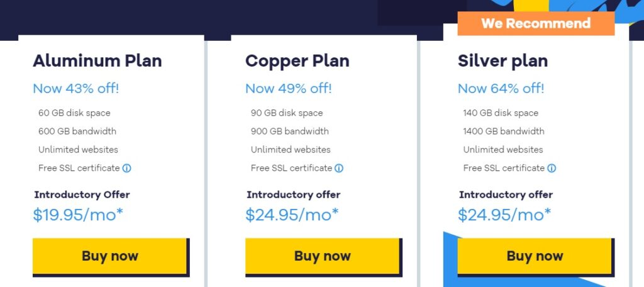Click the Now 49% off text
644x287 pixels.
(x=288, y=88)
